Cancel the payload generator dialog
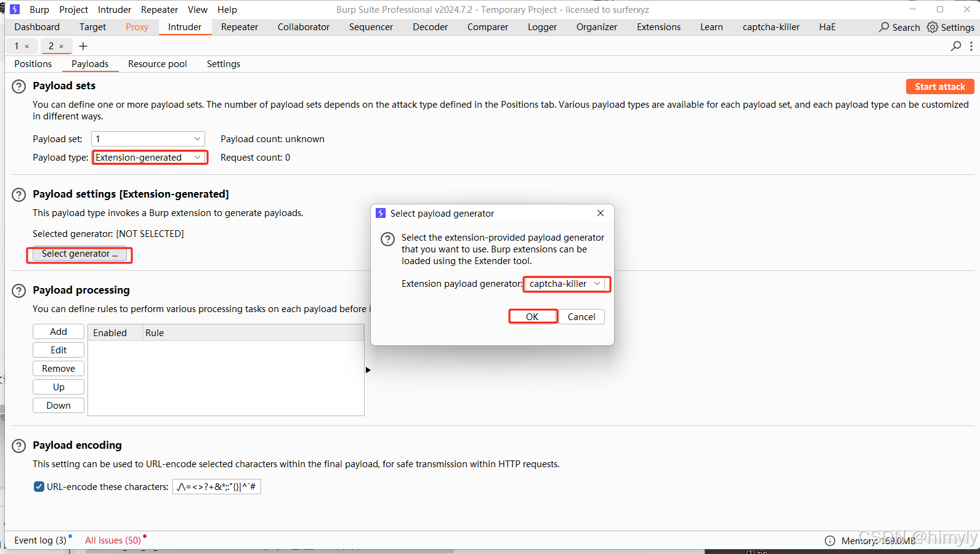 tap(581, 316)
